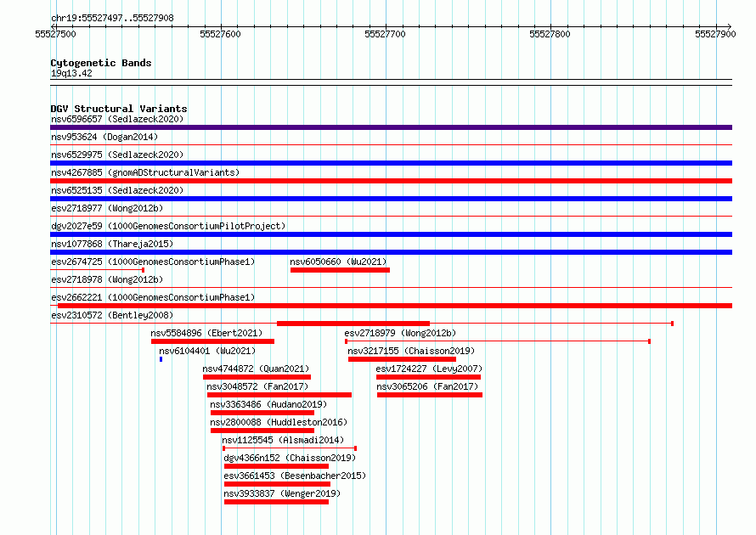Click the nsv6525135 (Sedlazeck2020) label
The height and width of the screenshot is (535, 756).
[x=117, y=190]
